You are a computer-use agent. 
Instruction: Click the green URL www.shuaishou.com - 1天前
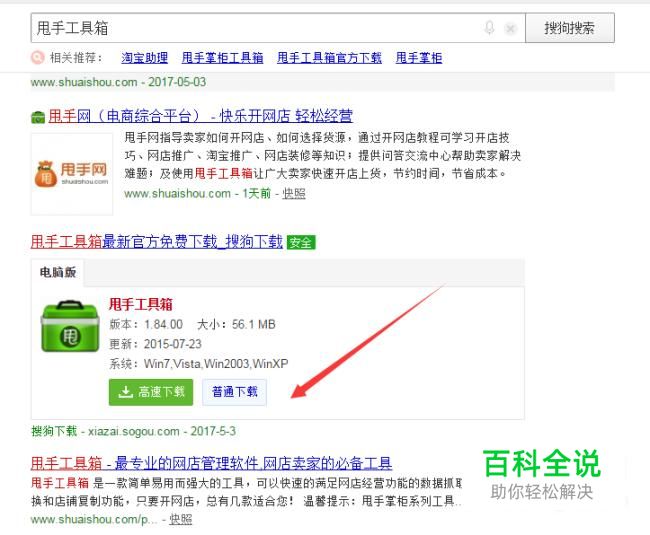[x=197, y=194]
